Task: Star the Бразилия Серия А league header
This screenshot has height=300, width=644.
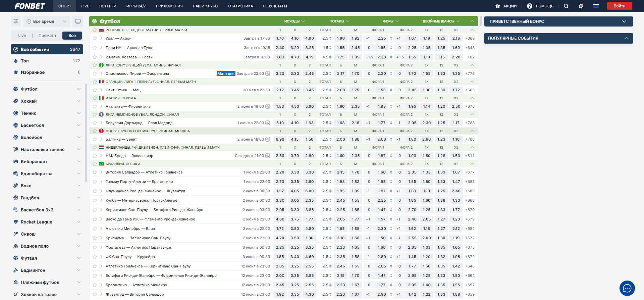Action: [x=95, y=164]
